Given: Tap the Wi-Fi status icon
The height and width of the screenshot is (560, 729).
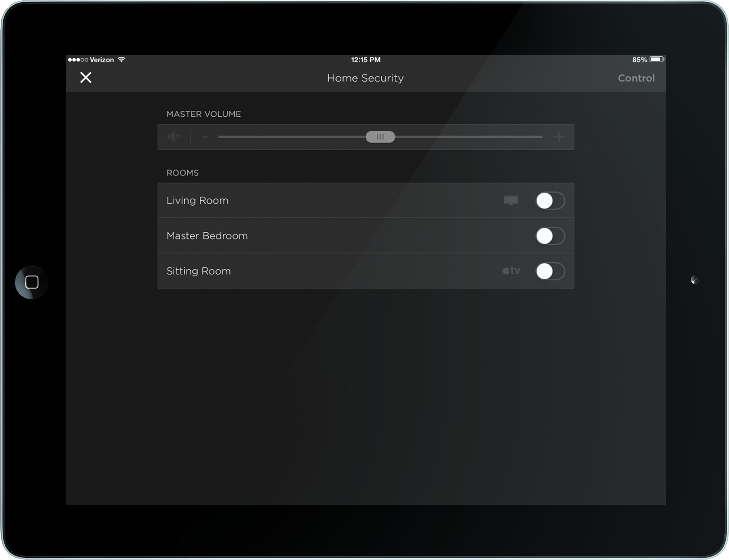Looking at the screenshot, I should coord(122,60).
